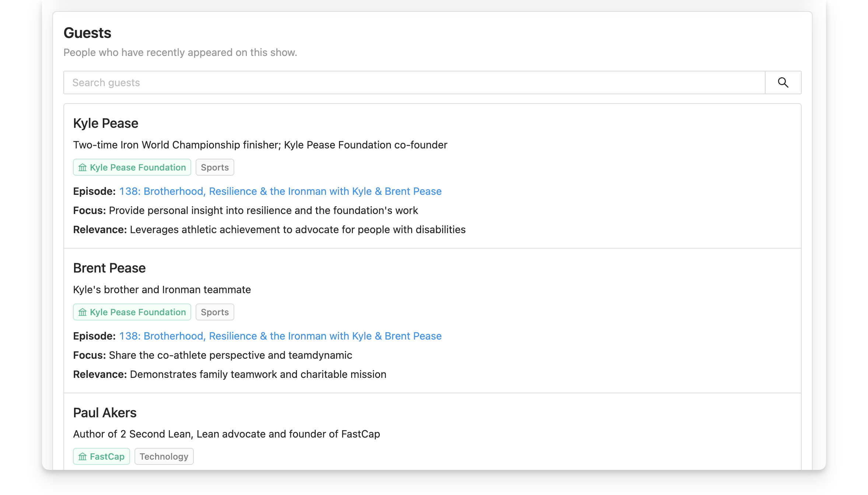Open episode 138 link in Brent Pease card
This screenshot has width=868, height=495.
280,336
